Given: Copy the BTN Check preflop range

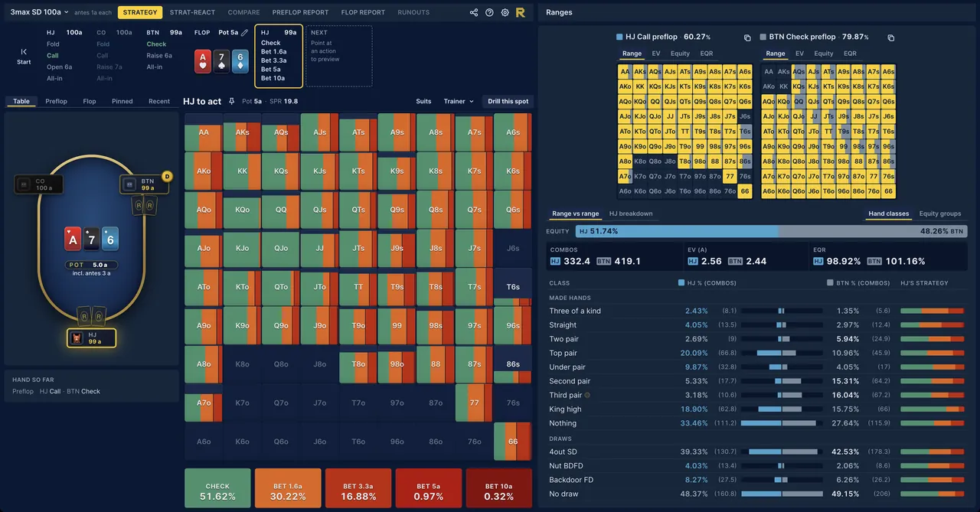Looking at the screenshot, I should click(x=890, y=38).
